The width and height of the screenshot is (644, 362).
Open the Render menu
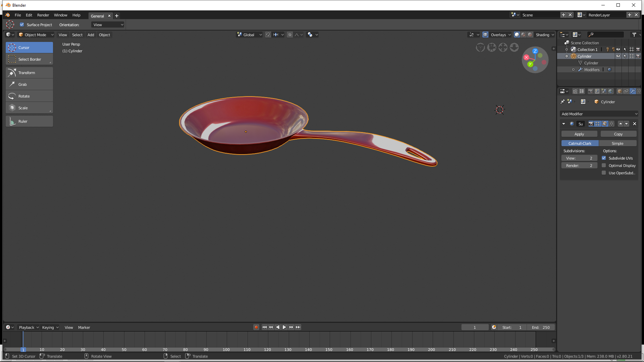click(43, 15)
